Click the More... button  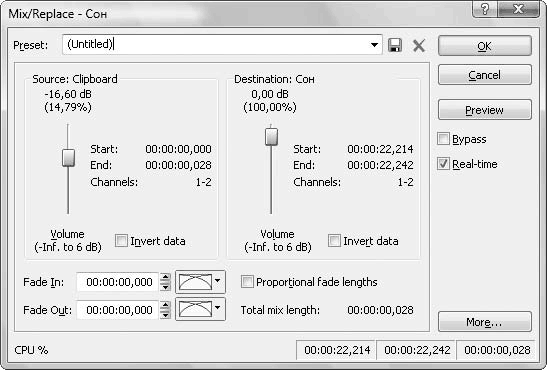coord(485,322)
